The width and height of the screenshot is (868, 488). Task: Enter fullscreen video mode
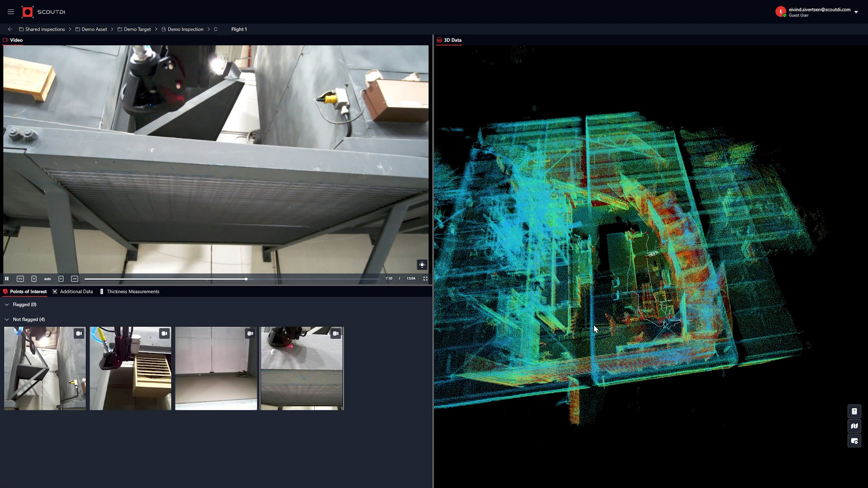pyautogui.click(x=425, y=279)
